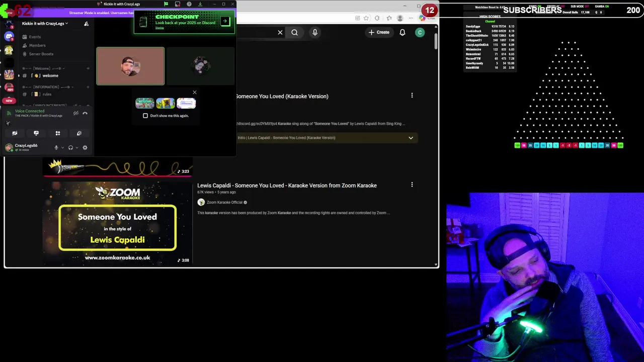Viewport: 644px width, 362px height.
Task: Open microphone input options arrow in Discord
Action: click(x=62, y=147)
